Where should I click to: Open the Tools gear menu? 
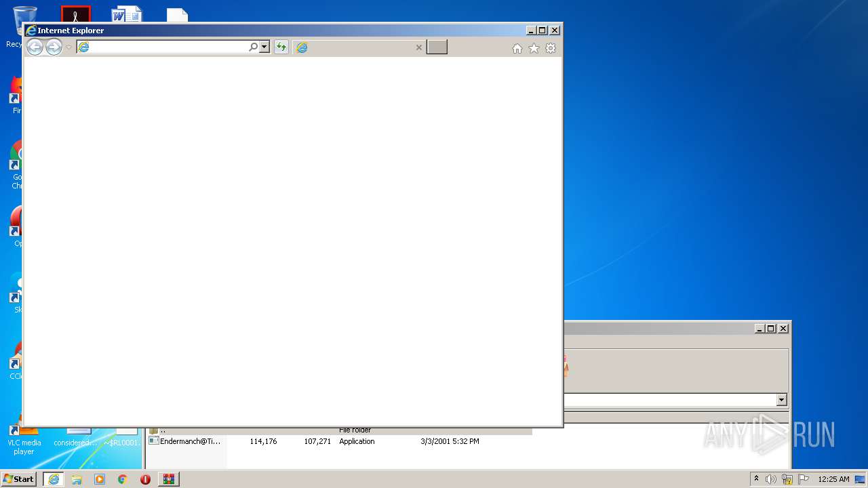[551, 48]
